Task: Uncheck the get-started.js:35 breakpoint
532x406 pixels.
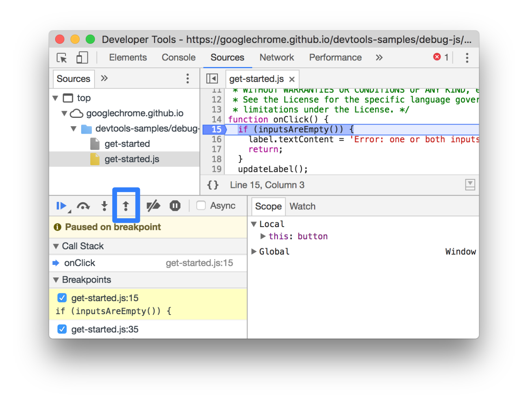Action: [62, 329]
